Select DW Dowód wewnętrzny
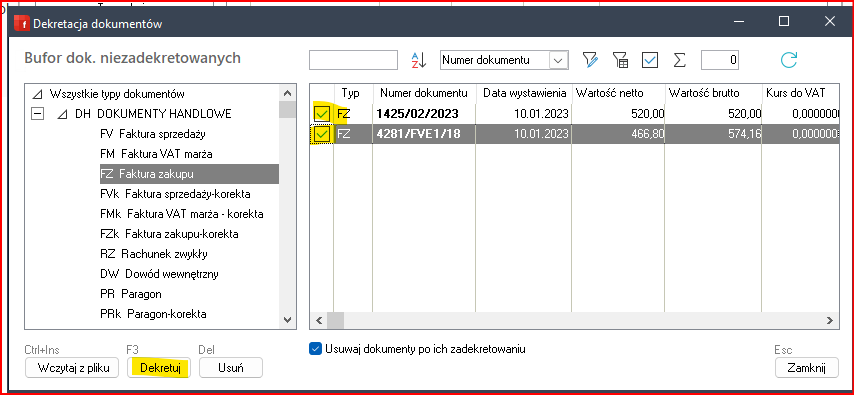Viewport: 854px width, 395px height. point(160,274)
